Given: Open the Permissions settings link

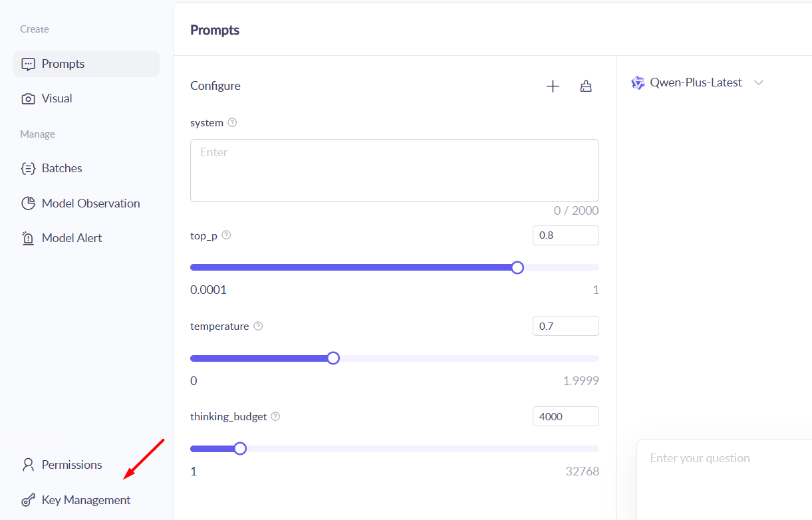Looking at the screenshot, I should [x=72, y=465].
